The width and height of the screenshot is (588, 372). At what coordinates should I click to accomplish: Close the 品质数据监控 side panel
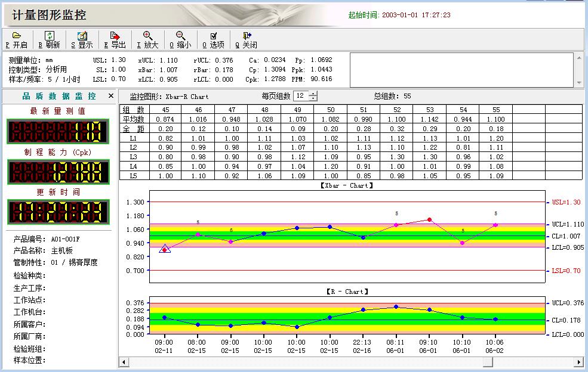click(x=110, y=96)
